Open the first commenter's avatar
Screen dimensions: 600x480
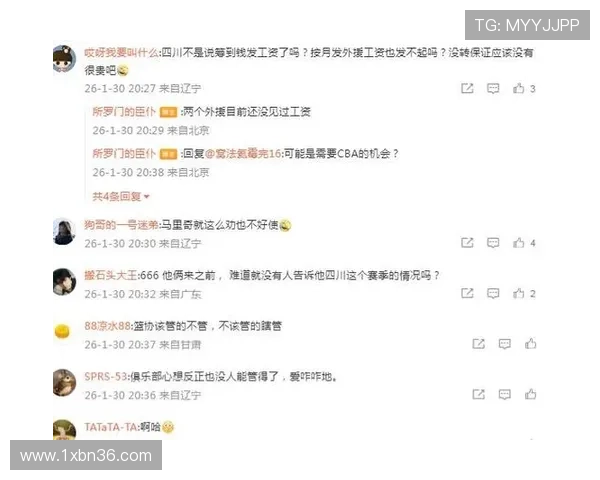click(64, 59)
